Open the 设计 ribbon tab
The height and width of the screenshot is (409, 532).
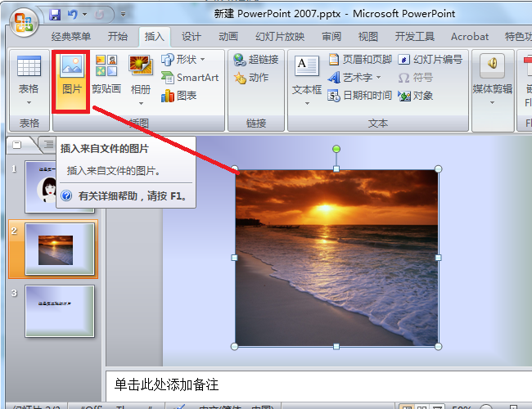[x=191, y=37]
